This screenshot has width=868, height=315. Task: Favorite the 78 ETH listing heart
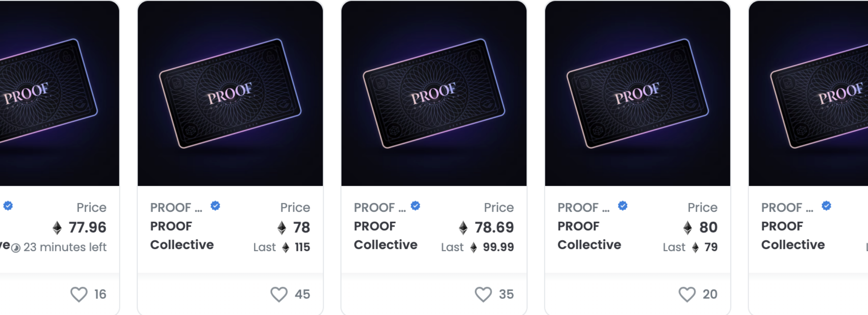(279, 294)
